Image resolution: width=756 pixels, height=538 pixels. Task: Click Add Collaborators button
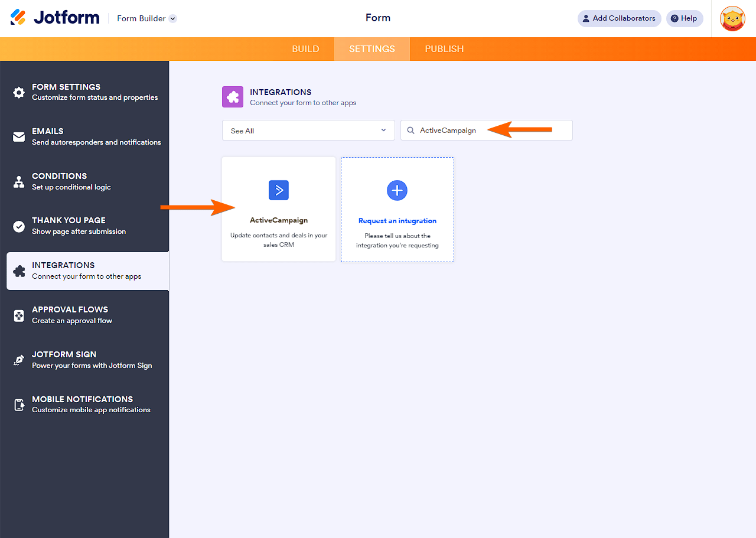pyautogui.click(x=619, y=18)
